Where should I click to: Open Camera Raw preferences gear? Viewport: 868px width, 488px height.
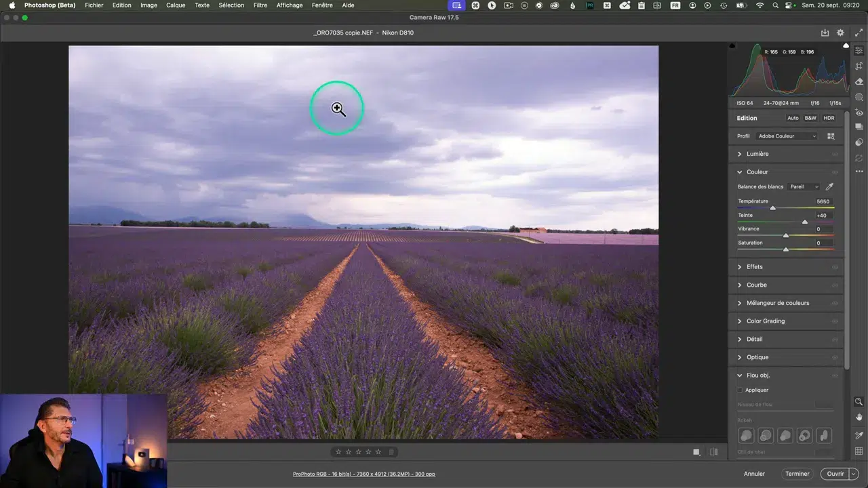click(840, 33)
